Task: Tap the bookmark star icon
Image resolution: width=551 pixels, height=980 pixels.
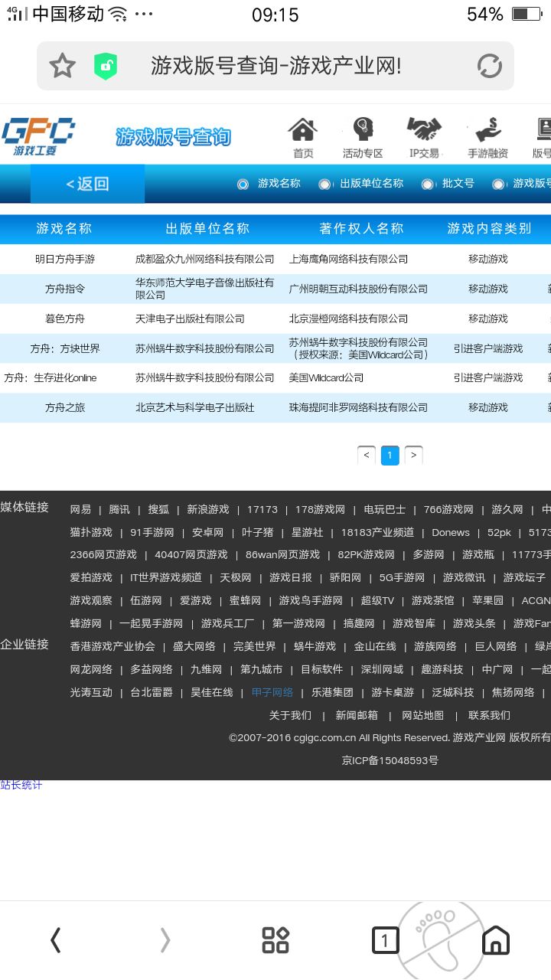Action: coord(62,66)
